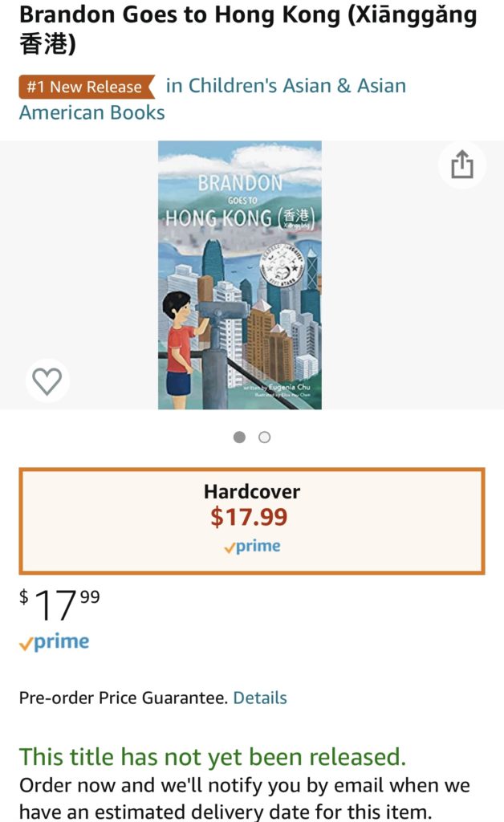
Task: Click the 'Pre-order Price Guarantee.' text
Action: point(123,698)
